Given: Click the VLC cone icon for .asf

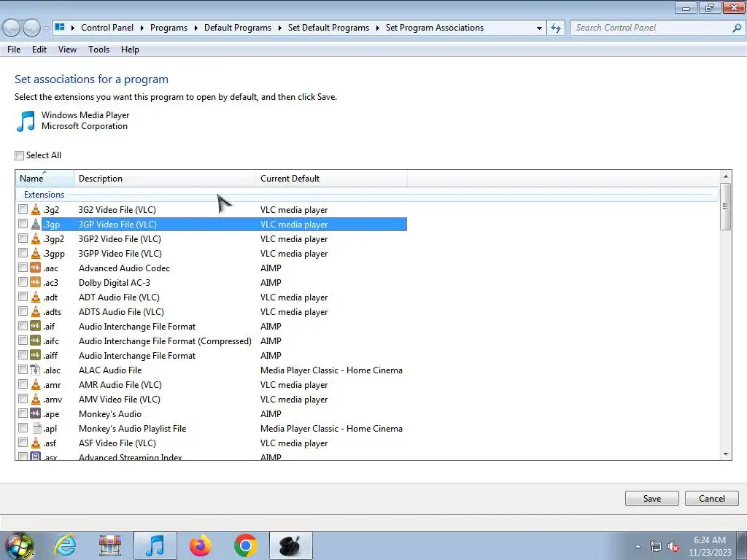Looking at the screenshot, I should [36, 443].
